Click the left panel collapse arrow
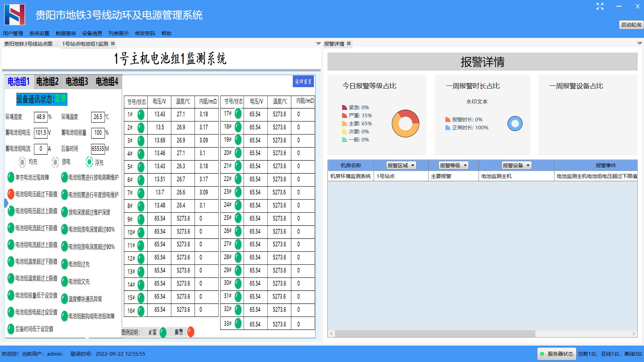Screen dimensions: 644x362 coord(6,203)
